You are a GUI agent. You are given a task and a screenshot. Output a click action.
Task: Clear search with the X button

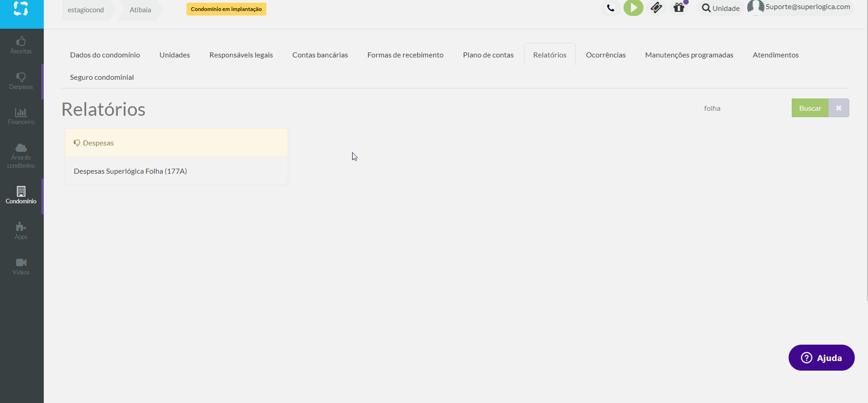pos(838,108)
